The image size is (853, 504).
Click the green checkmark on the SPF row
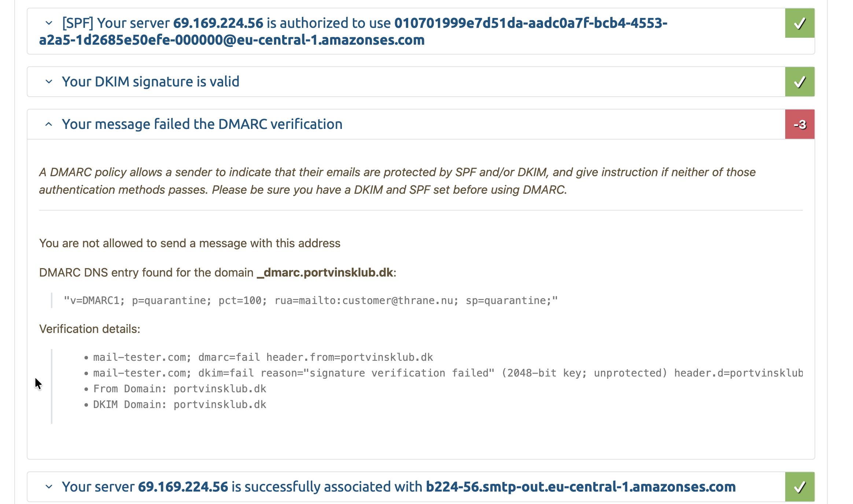(x=800, y=23)
